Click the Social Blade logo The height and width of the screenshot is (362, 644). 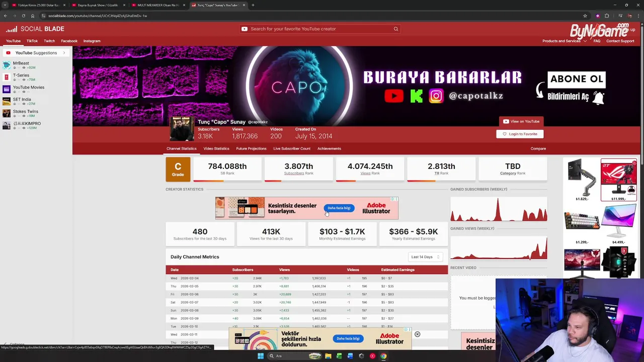[x=35, y=29]
